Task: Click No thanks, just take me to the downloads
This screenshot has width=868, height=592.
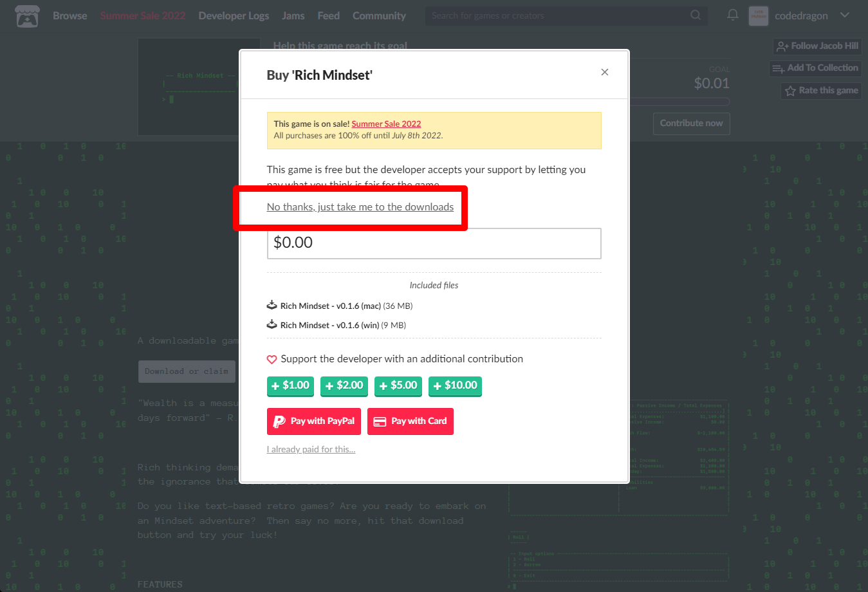Action: coord(360,207)
